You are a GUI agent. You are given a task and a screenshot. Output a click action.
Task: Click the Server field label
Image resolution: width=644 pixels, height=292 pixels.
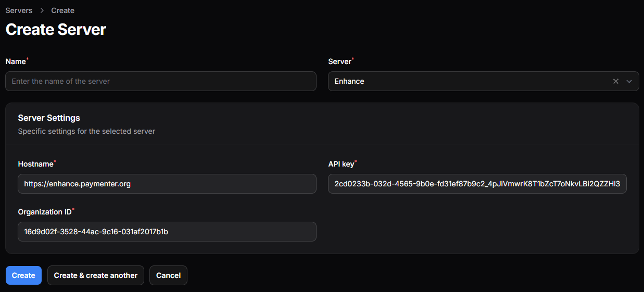click(339, 61)
